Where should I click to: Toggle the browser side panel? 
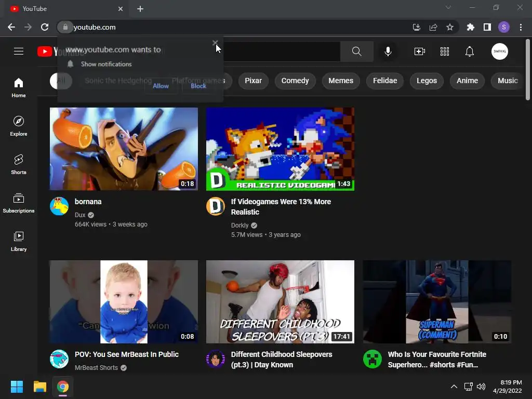pyautogui.click(x=487, y=27)
